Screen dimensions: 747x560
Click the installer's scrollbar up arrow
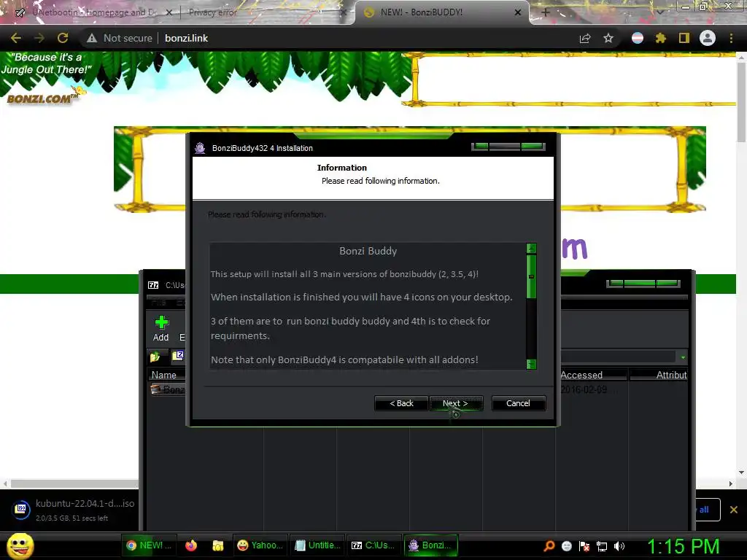pyautogui.click(x=531, y=249)
